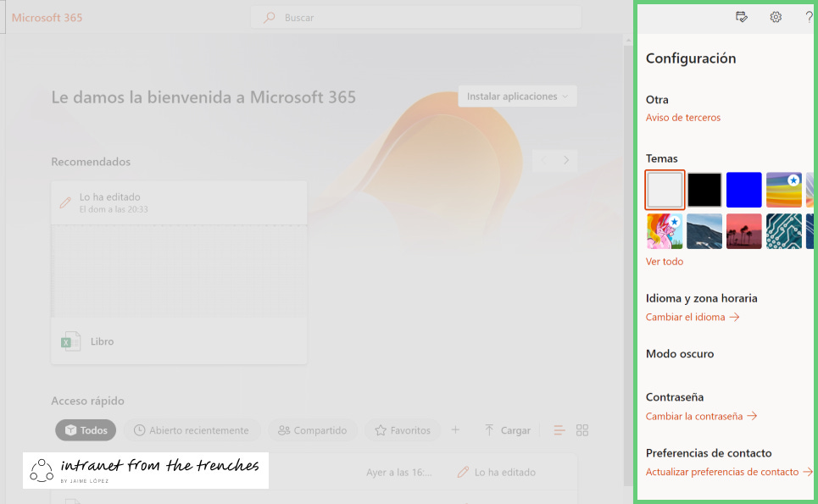Viewport: 818px width, 504px height.
Task: Select the circuit board theme thumbnail
Action: pyautogui.click(x=783, y=231)
